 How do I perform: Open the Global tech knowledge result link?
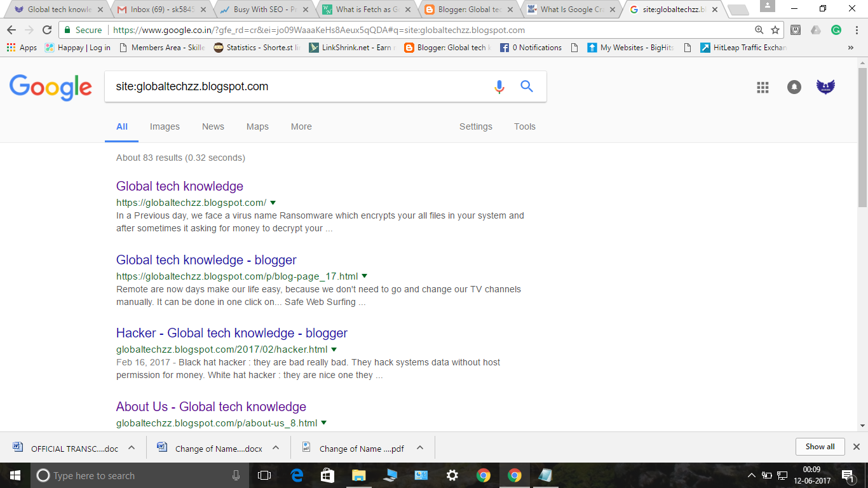(180, 186)
